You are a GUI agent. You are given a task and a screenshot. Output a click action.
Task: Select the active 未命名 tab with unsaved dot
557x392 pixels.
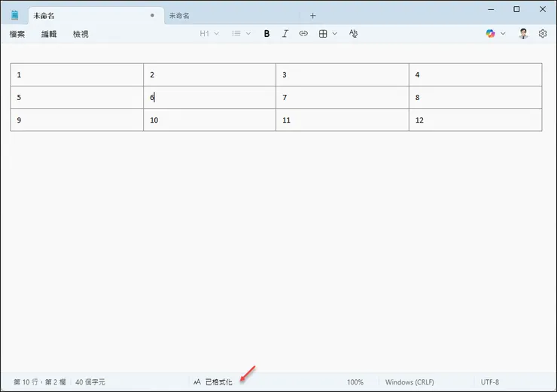click(96, 16)
